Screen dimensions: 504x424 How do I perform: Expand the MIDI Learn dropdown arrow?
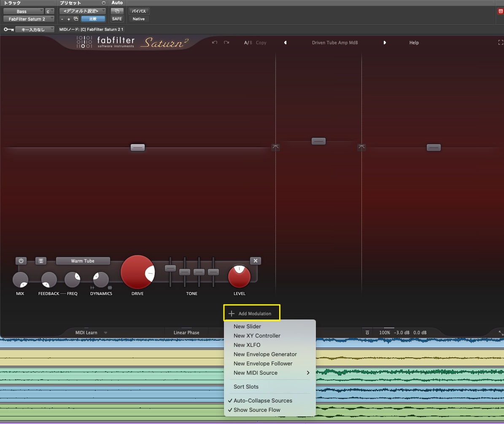tap(105, 333)
